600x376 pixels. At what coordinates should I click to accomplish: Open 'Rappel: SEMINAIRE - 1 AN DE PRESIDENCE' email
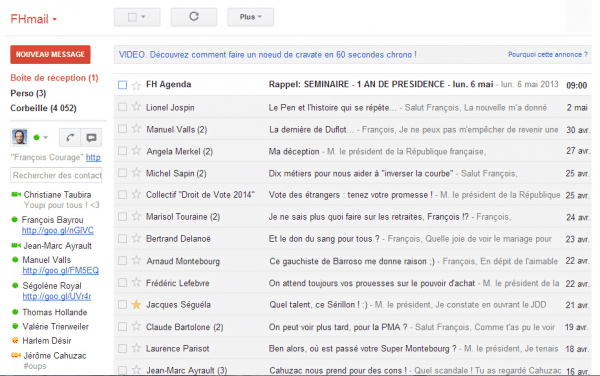381,84
